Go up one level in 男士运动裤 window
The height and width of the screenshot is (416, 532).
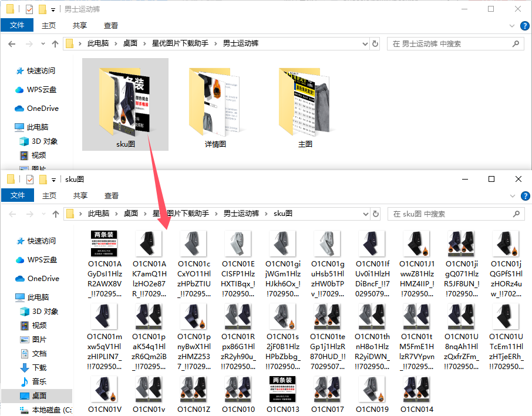pyautogui.click(x=55, y=44)
